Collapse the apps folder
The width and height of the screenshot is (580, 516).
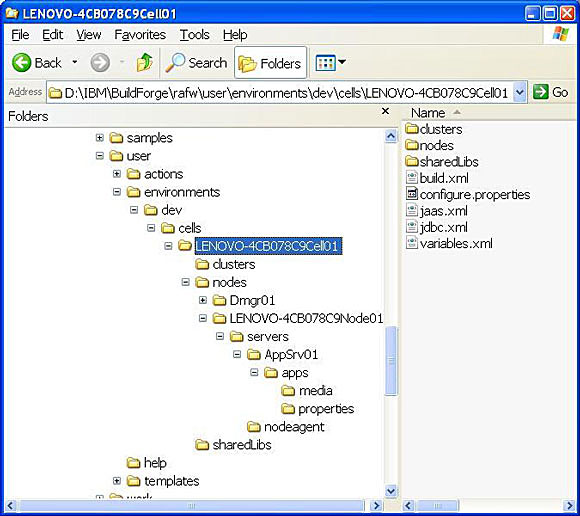[254, 372]
